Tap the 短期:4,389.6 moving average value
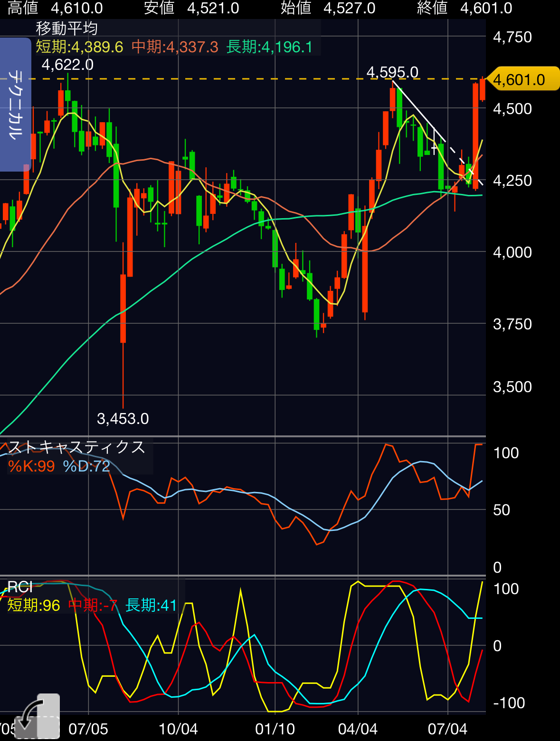The height and width of the screenshot is (741, 560). click(x=79, y=47)
